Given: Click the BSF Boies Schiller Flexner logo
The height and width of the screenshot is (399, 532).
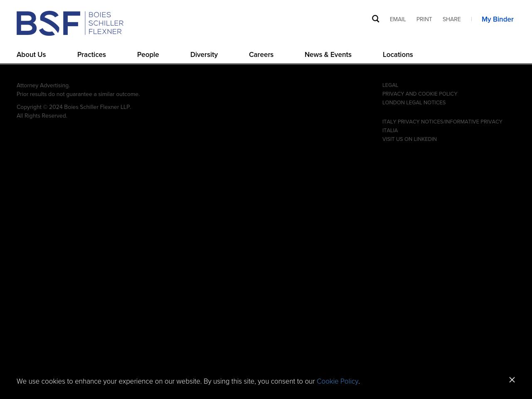Looking at the screenshot, I should click(x=70, y=23).
